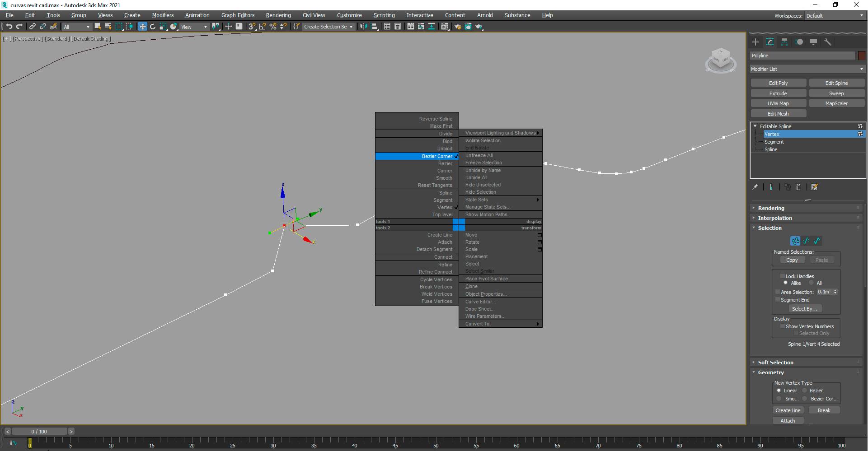868x451 pixels.
Task: Click the Remove Modifier trash icon
Action: (798, 187)
